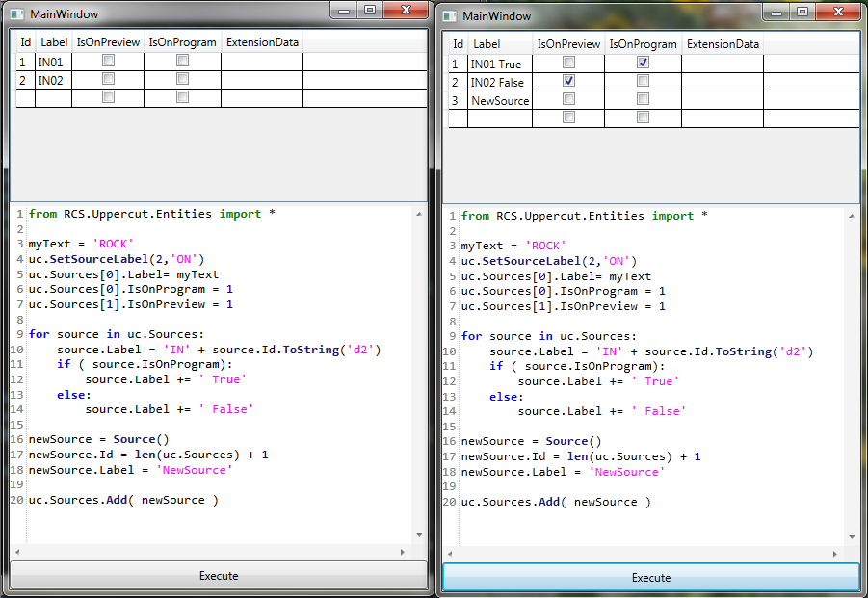
Task: Sort by Id column in left window
Action: (x=25, y=42)
